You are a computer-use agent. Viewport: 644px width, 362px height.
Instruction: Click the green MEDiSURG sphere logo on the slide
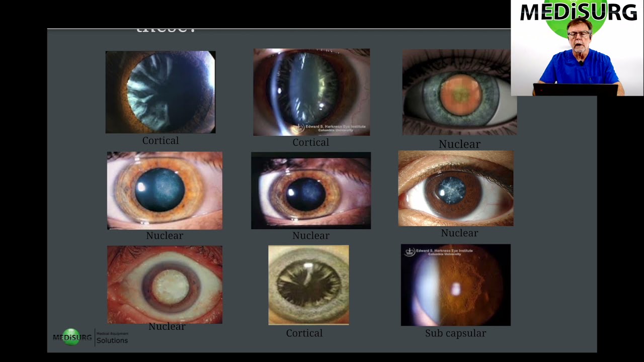click(x=72, y=337)
